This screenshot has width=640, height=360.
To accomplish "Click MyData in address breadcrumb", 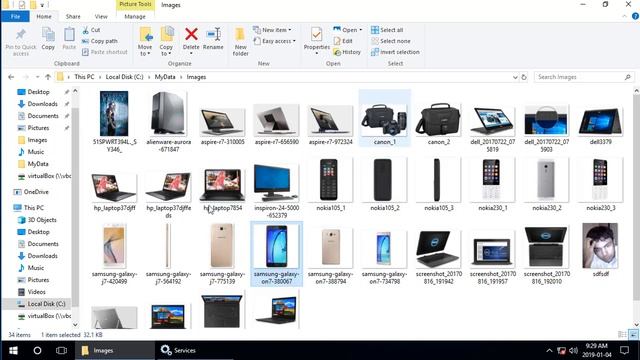I will point(165,77).
